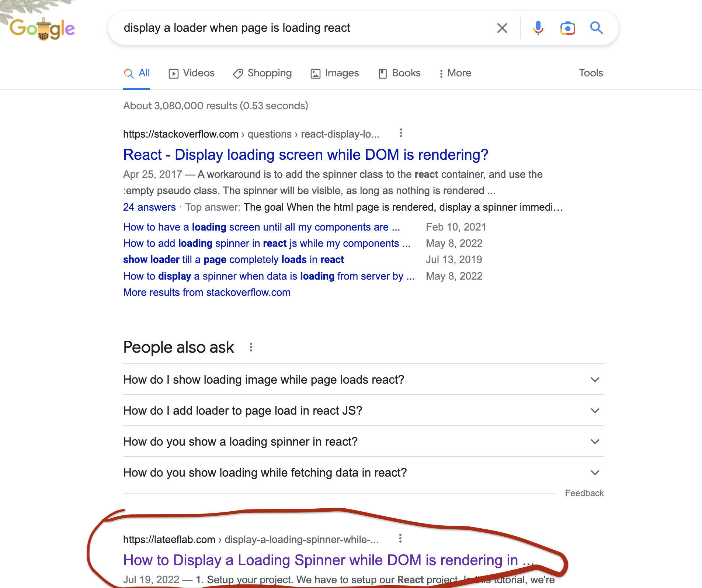
Task: Switch to the Videos tab
Action: coord(192,73)
